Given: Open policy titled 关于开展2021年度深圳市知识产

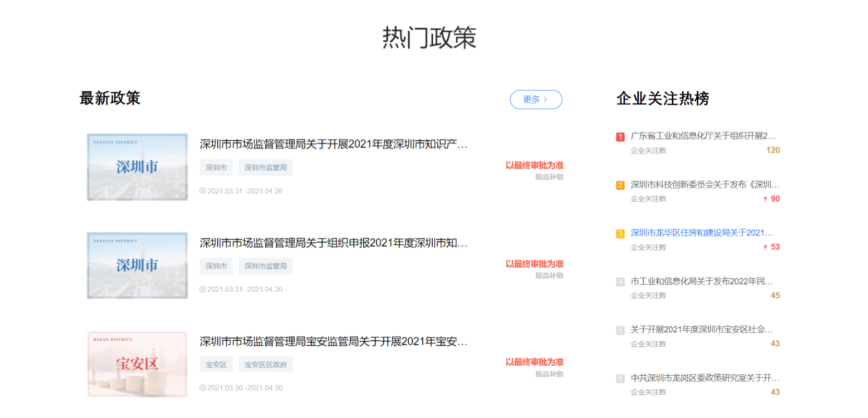Looking at the screenshot, I should tap(333, 144).
